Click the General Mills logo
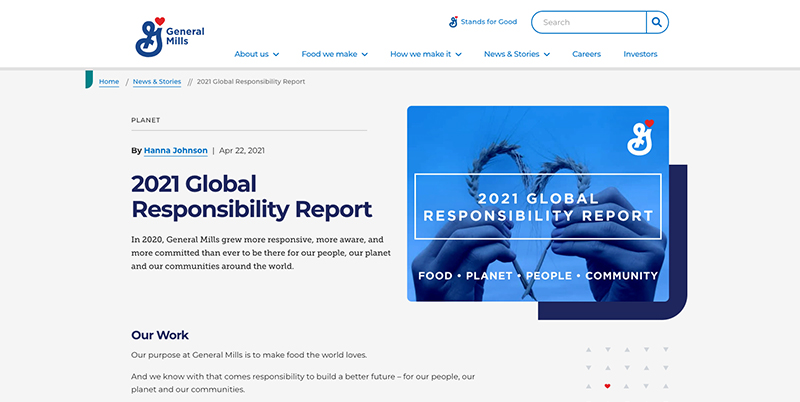The image size is (800, 402). pyautogui.click(x=169, y=37)
